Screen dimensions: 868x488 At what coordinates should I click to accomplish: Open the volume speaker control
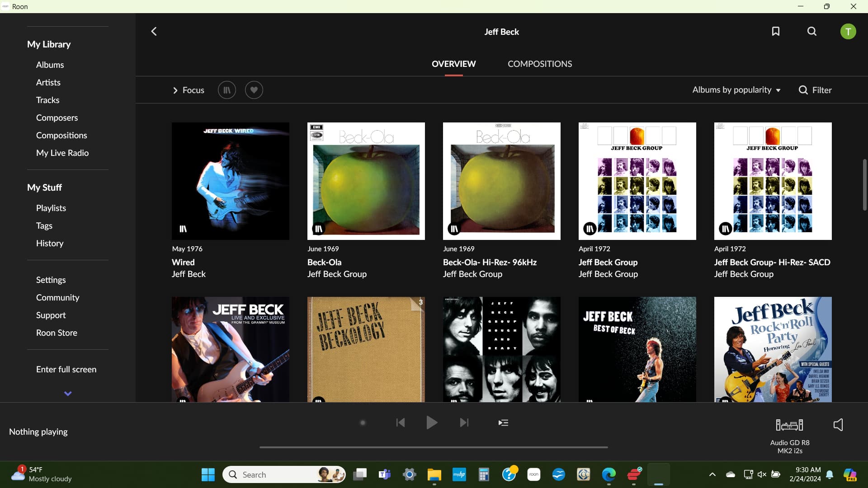pyautogui.click(x=838, y=424)
